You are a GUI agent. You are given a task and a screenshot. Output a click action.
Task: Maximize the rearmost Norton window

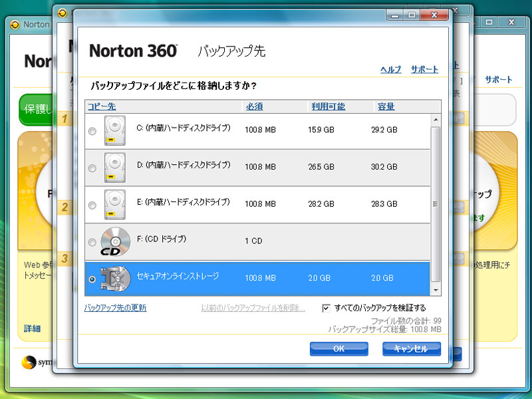pos(489,23)
